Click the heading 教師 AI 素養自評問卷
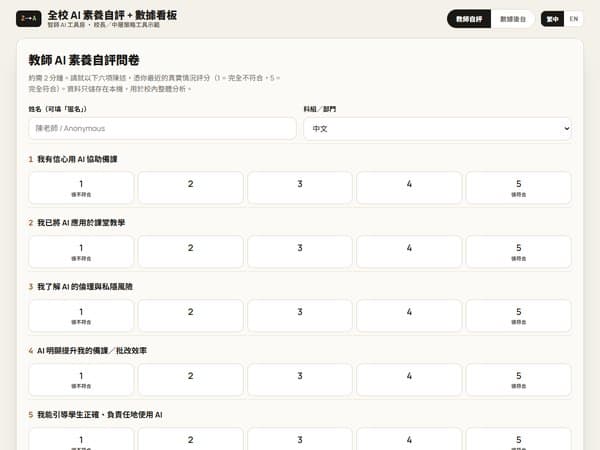 click(84, 60)
